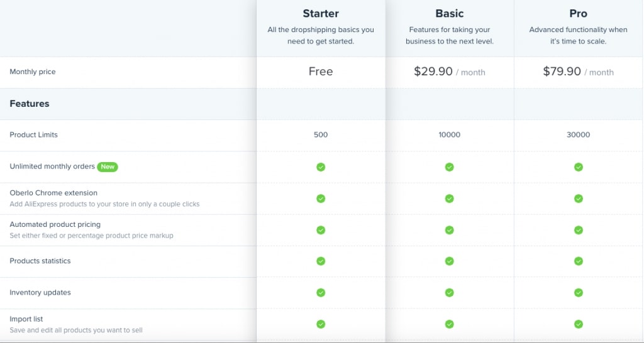Image resolution: width=644 pixels, height=343 pixels.
Task: Click the Features section header
Action: click(x=30, y=104)
